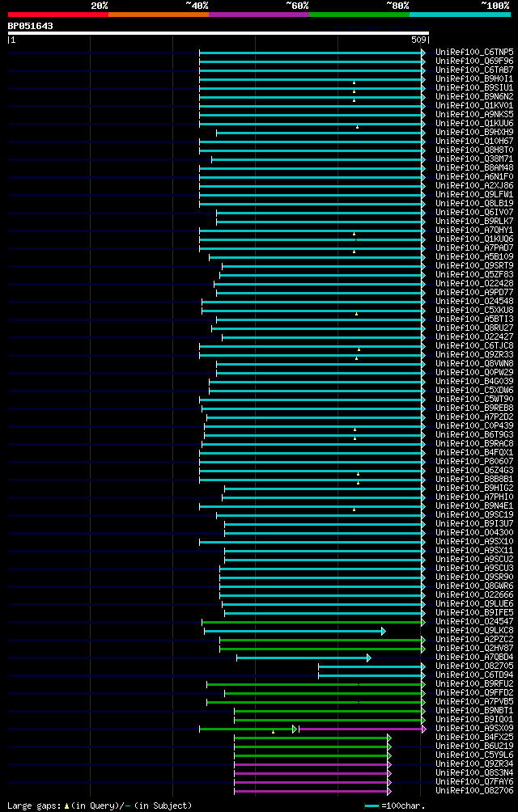Screen dimensions: 518x812
Task: Open the UniRef100_Q9SC19 hit link
Action: point(474,516)
